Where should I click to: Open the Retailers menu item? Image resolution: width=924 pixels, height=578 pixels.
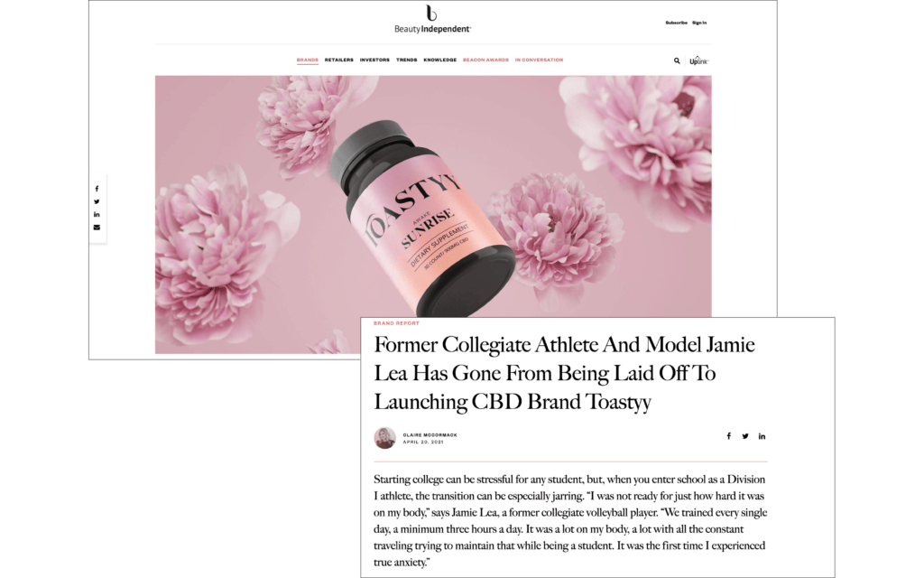(x=339, y=61)
